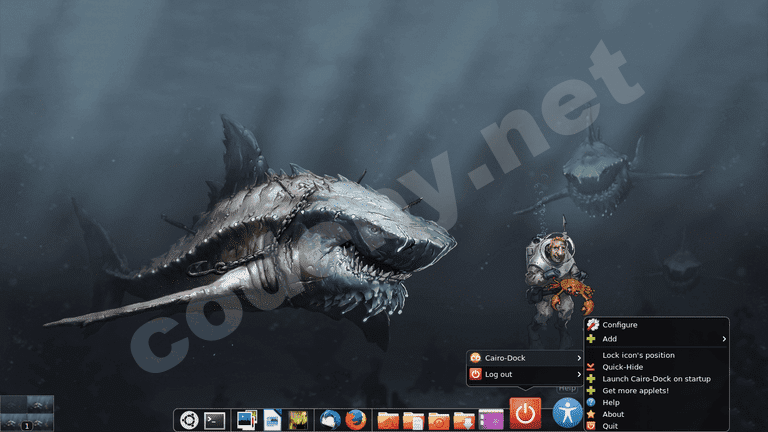Open the folder with circular disc emblem

(439, 421)
